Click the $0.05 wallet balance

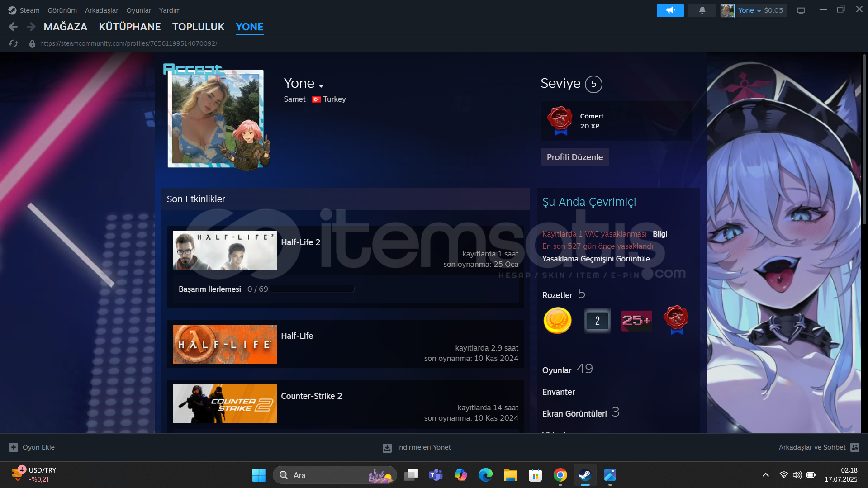point(773,10)
